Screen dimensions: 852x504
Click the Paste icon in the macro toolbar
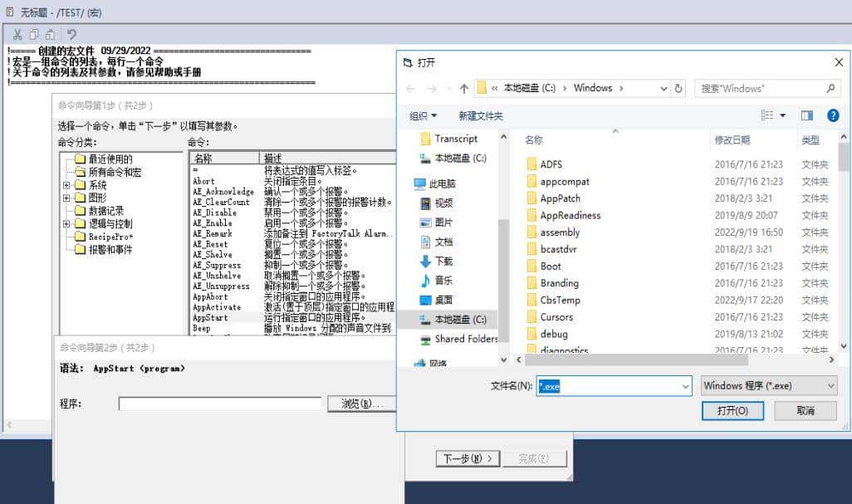tap(51, 35)
